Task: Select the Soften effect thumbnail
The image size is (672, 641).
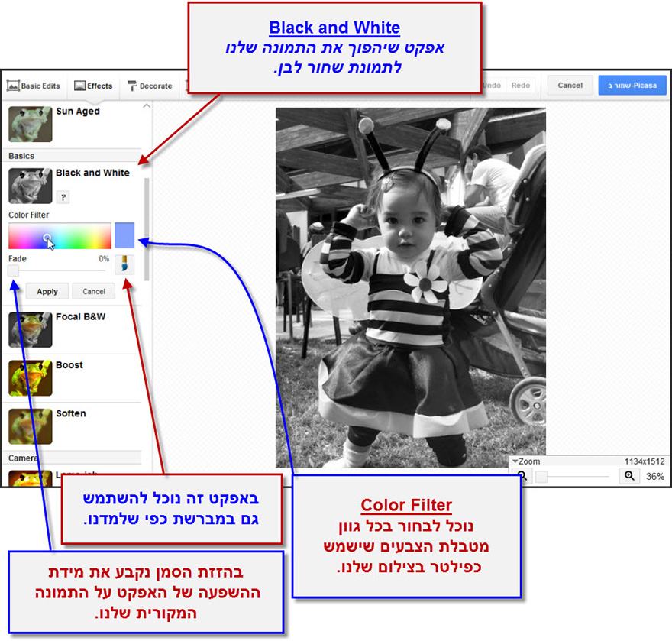Action: [x=31, y=426]
